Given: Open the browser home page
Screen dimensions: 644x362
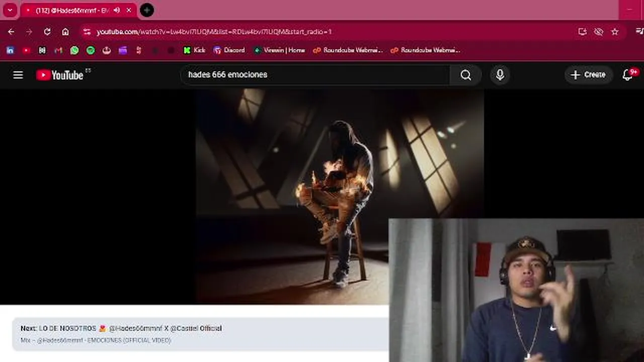Looking at the screenshot, I should coord(65,32).
